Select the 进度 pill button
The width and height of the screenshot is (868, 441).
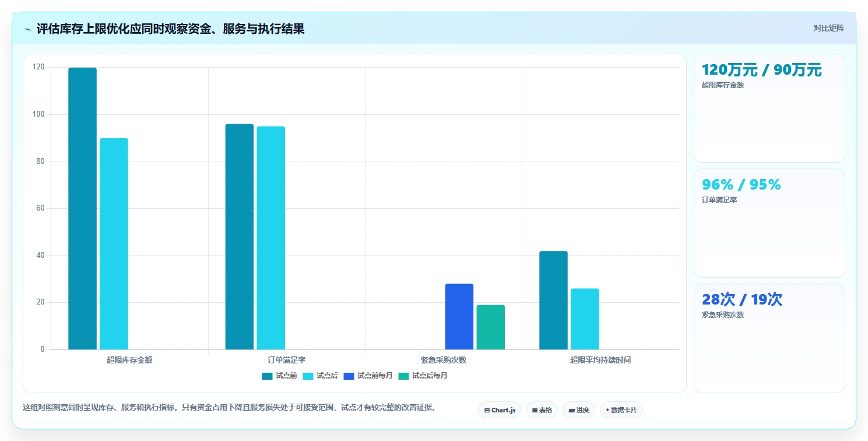(x=579, y=410)
